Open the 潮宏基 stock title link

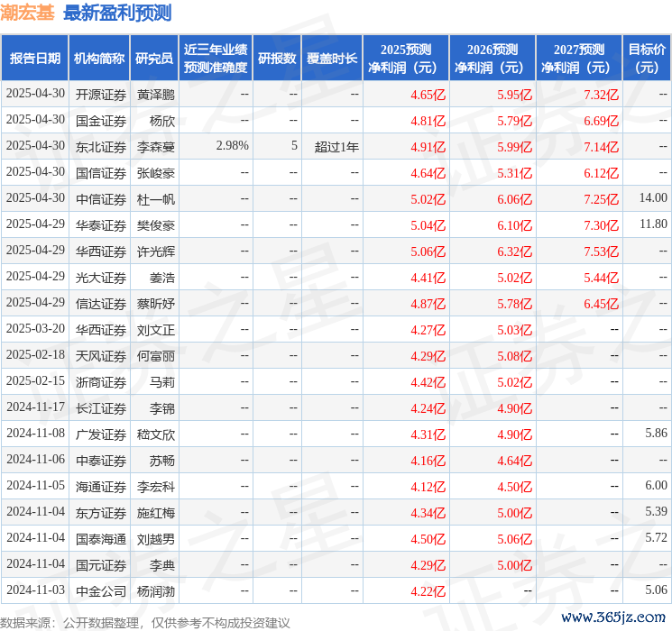click(x=28, y=13)
